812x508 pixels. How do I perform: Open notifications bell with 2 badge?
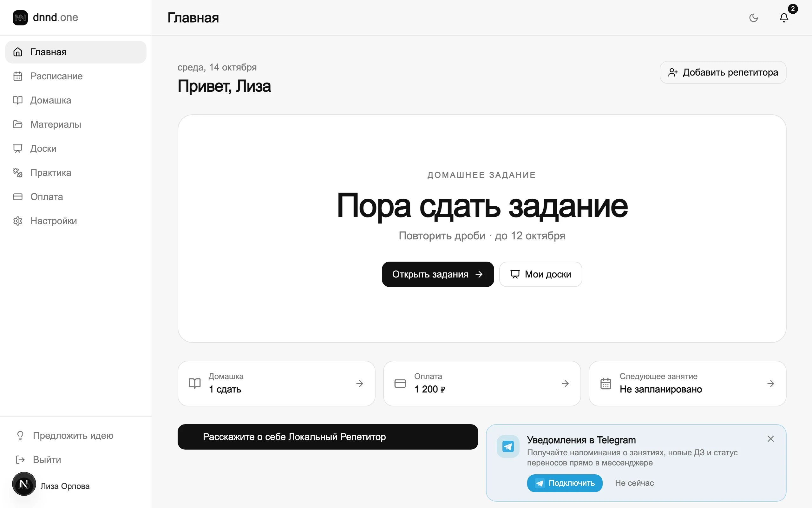tap(784, 17)
